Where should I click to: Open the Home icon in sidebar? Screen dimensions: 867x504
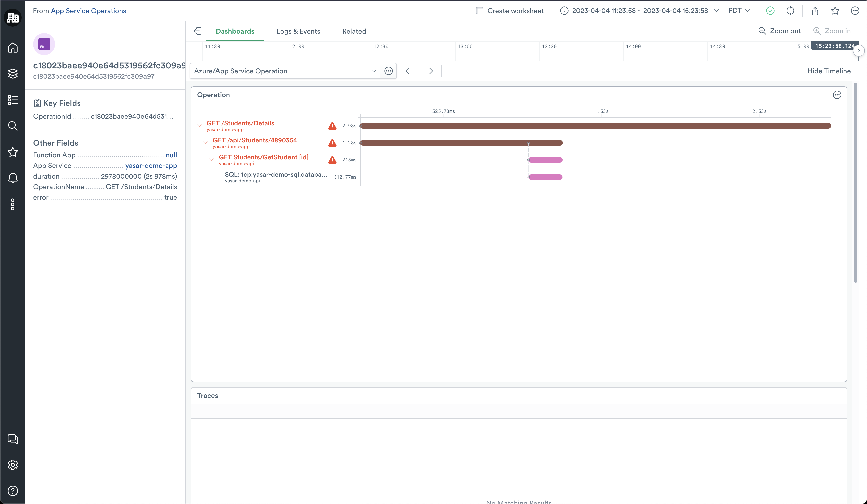(13, 47)
